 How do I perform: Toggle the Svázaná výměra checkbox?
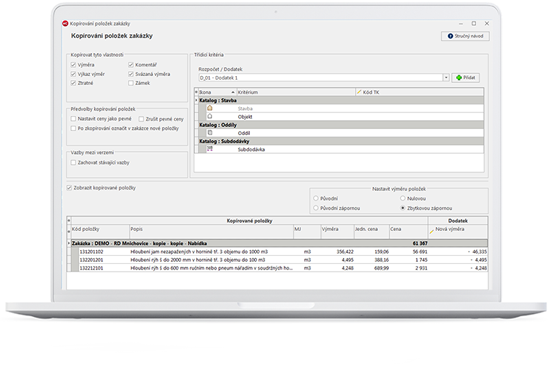point(131,74)
